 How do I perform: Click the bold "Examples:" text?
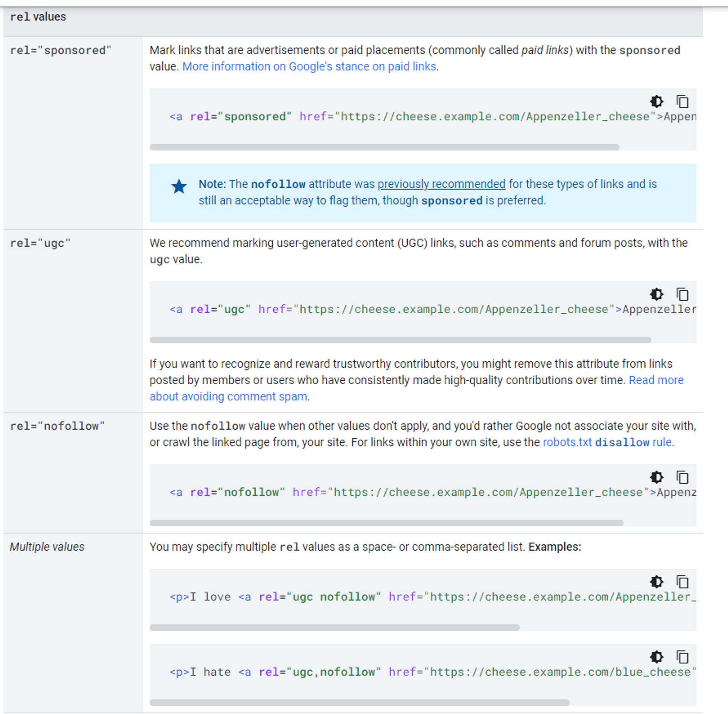tap(555, 547)
